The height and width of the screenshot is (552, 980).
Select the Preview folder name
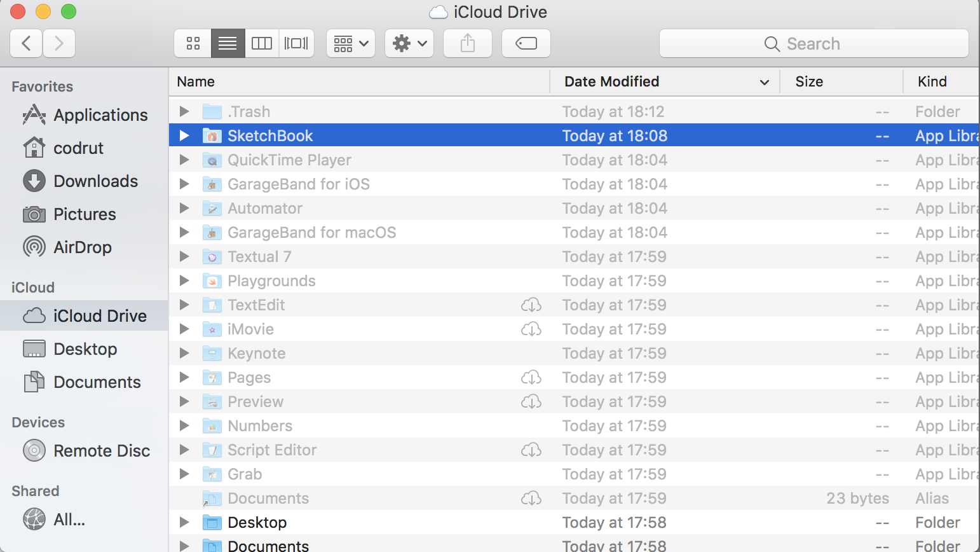pos(255,402)
